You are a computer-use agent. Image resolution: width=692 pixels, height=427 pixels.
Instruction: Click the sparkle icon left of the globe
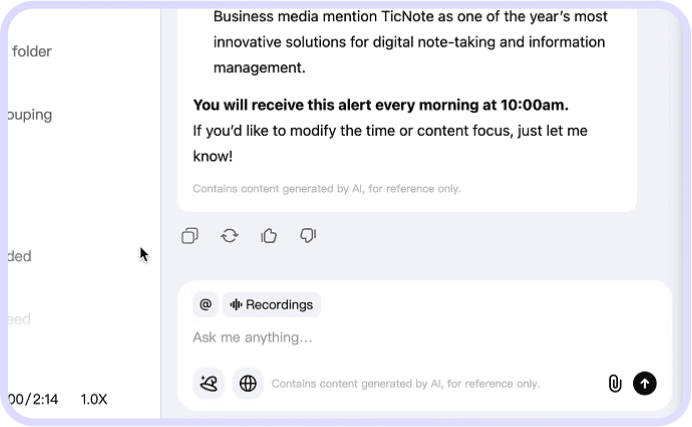208,383
